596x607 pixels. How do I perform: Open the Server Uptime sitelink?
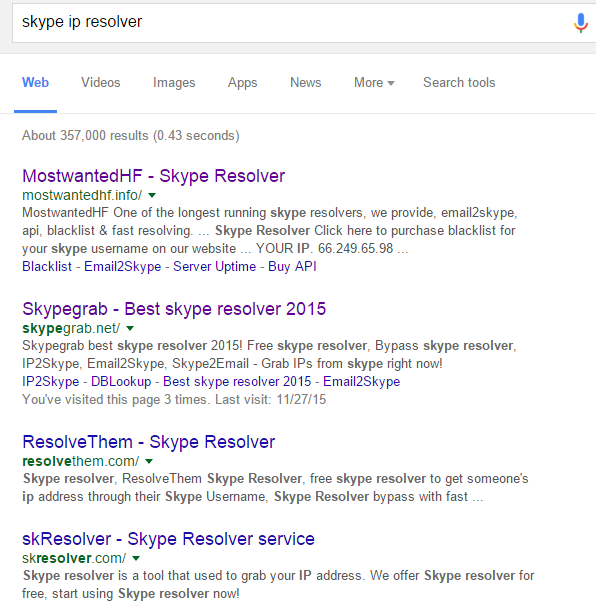214,266
